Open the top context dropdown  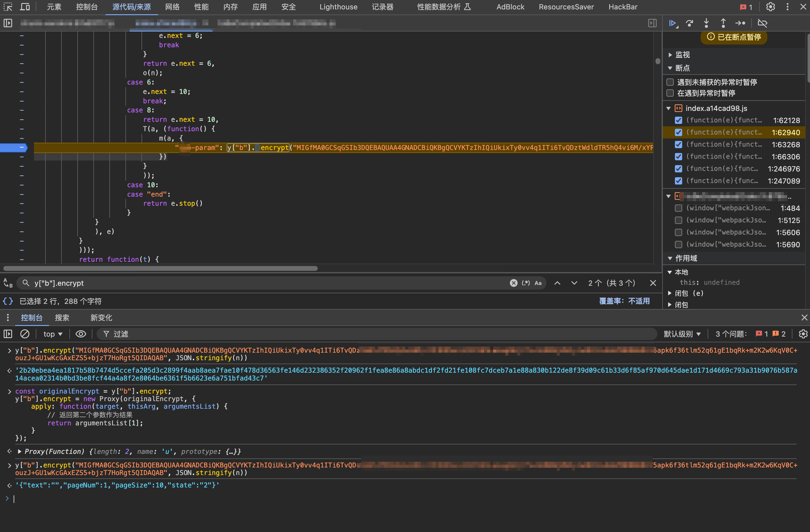53,334
